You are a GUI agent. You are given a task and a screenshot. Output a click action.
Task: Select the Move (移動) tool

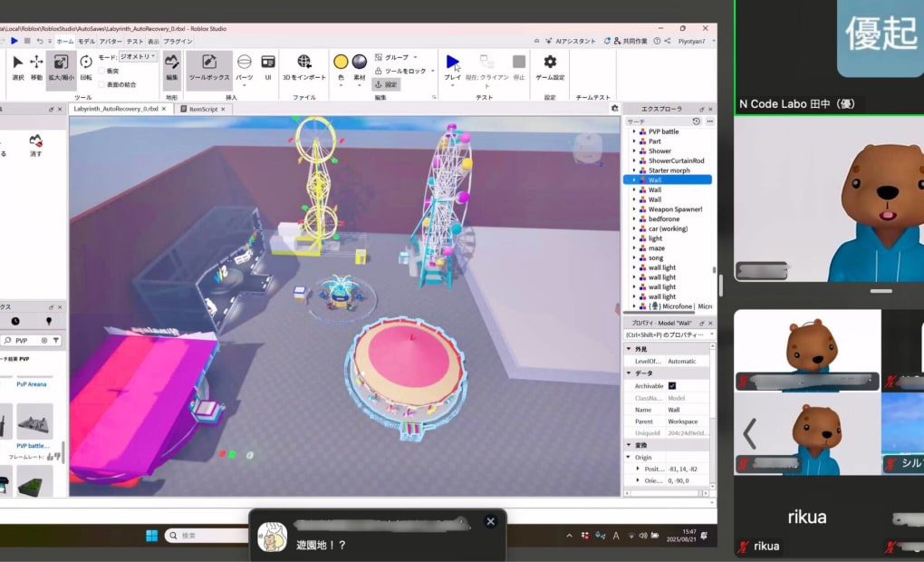coord(37,65)
